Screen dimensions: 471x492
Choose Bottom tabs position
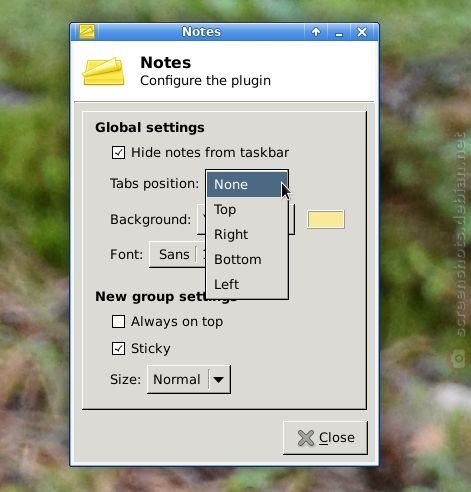[x=247, y=260]
